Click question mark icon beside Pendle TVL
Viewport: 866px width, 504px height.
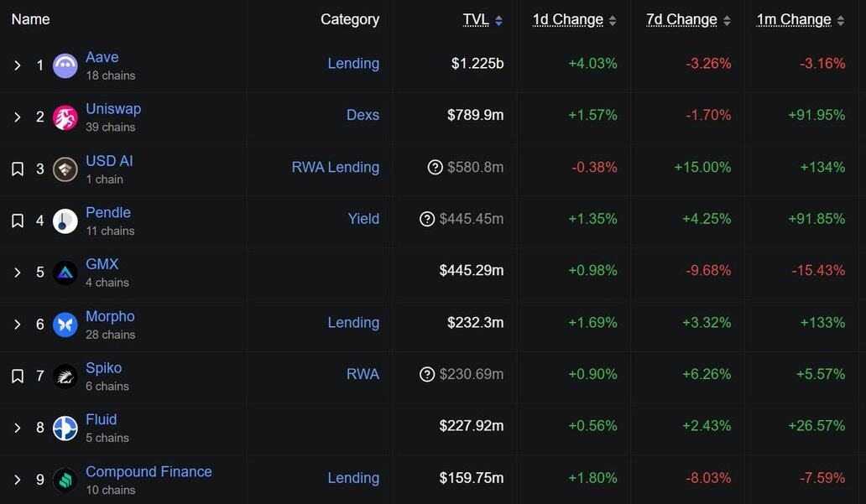(x=427, y=220)
